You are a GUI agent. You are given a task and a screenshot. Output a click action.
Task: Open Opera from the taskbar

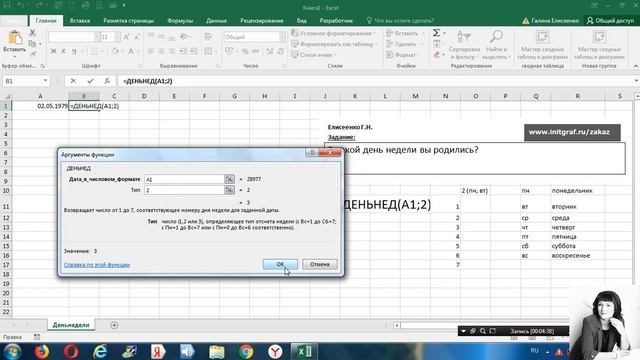(71, 351)
